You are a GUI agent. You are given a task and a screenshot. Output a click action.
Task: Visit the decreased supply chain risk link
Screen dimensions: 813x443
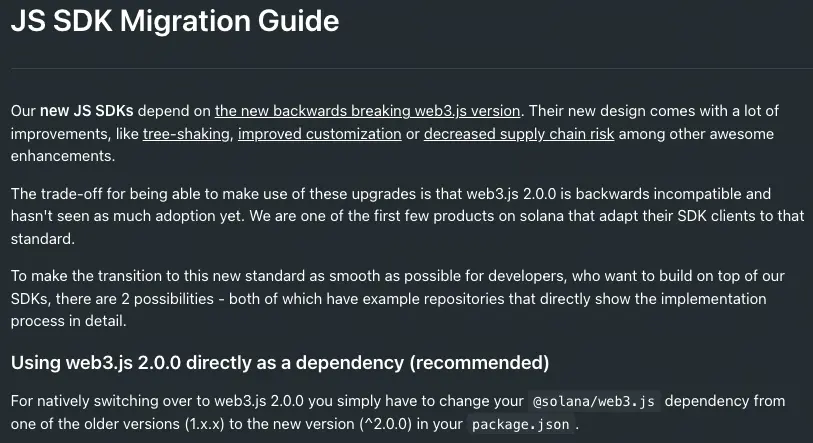[519, 134]
